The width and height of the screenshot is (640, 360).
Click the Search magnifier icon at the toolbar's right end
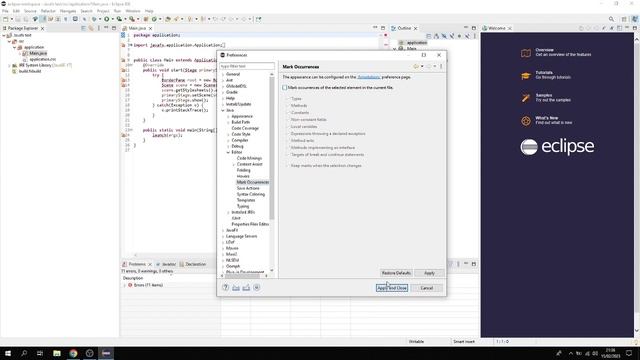point(611,19)
